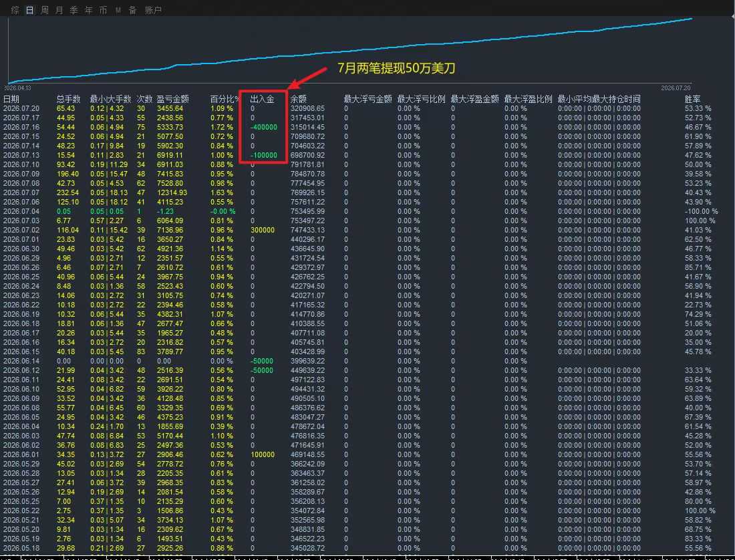Sort by the 余额 column header
Screen dimensions: 735x560
click(299, 99)
